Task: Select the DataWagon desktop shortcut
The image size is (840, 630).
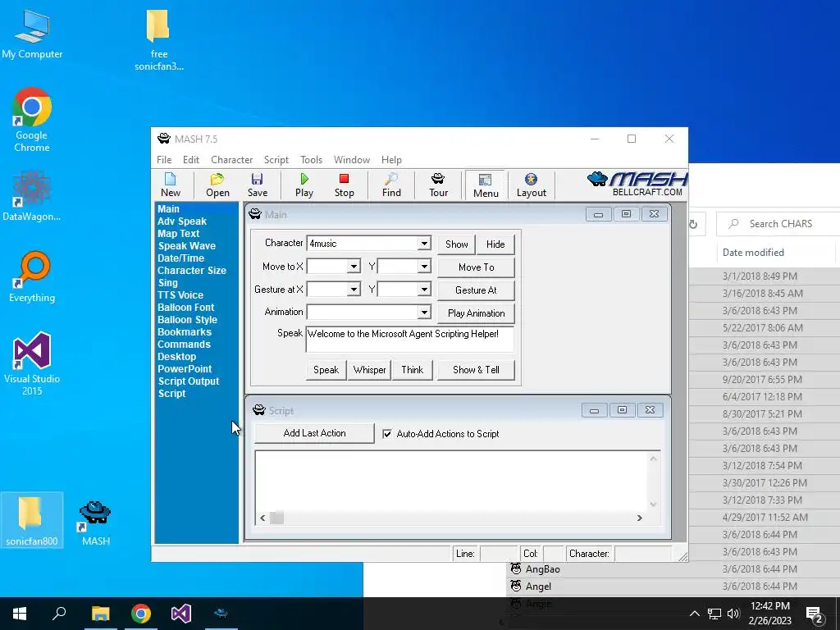Action: [x=32, y=195]
